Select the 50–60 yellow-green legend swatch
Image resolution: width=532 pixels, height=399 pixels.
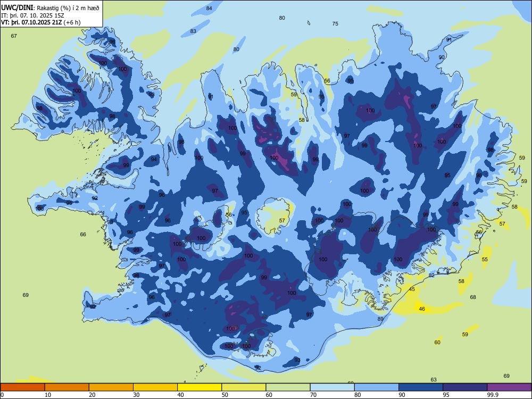(244, 387)
